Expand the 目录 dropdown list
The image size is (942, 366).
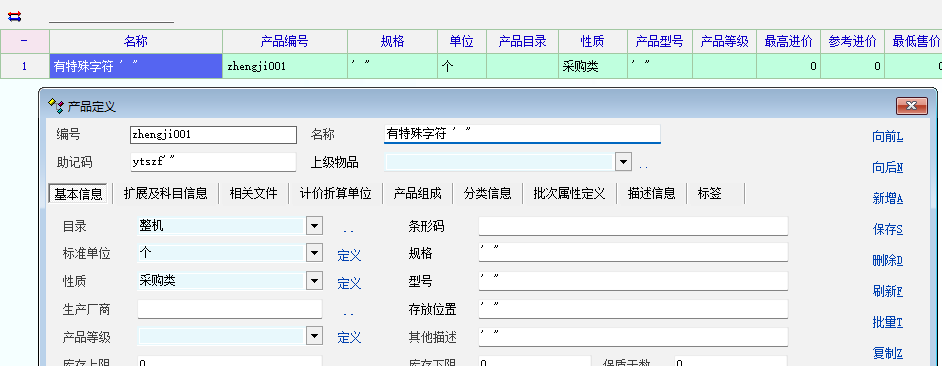tap(314, 226)
